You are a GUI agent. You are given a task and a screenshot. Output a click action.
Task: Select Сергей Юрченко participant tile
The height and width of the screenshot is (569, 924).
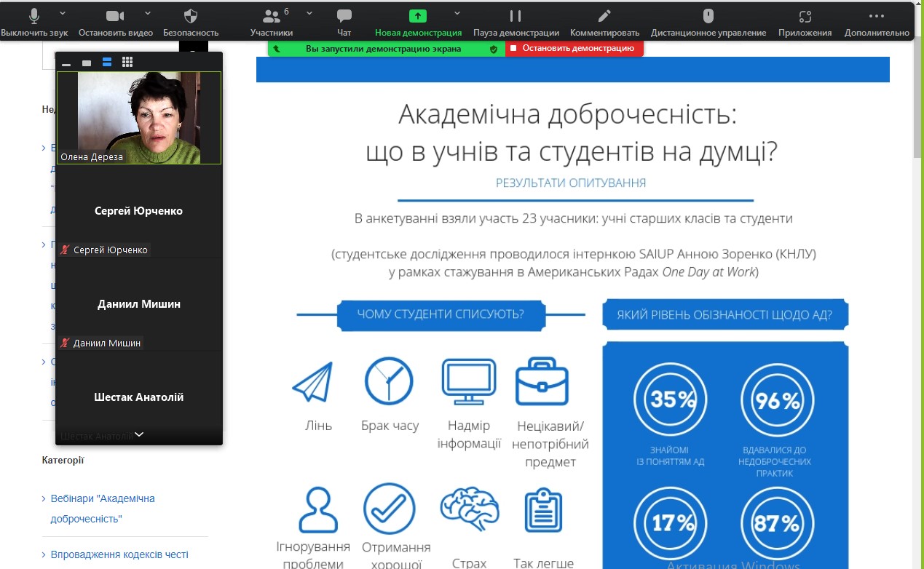click(139, 211)
